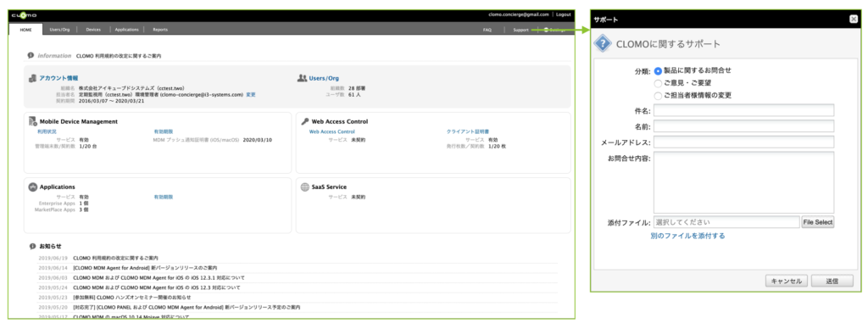
Task: Click the icon beside お知らせ heading
Action: pos(33,246)
